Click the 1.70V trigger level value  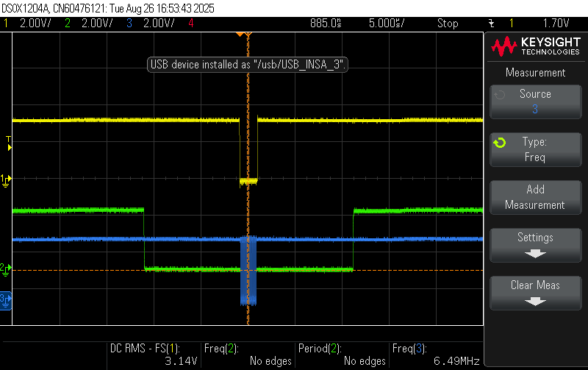pyautogui.click(x=556, y=23)
